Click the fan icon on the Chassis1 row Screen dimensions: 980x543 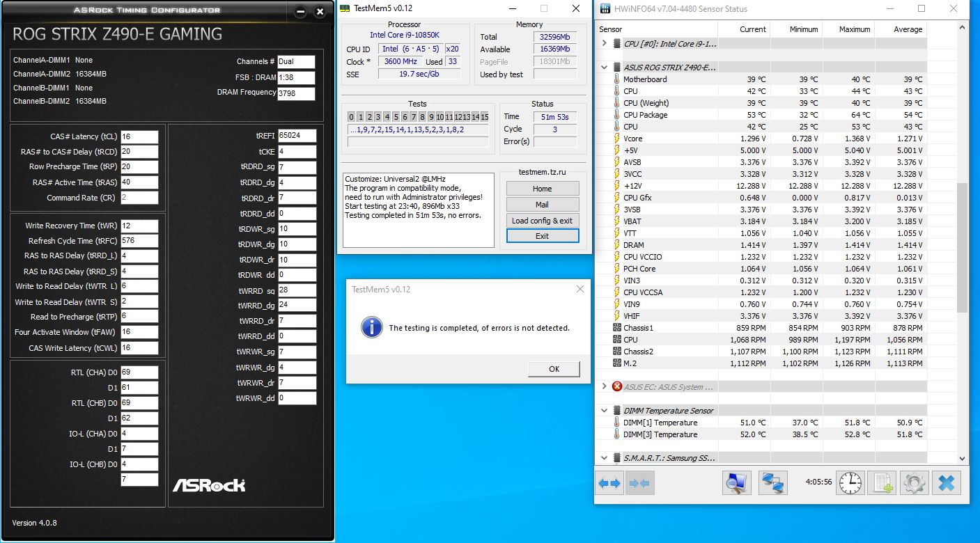pyautogui.click(x=616, y=328)
